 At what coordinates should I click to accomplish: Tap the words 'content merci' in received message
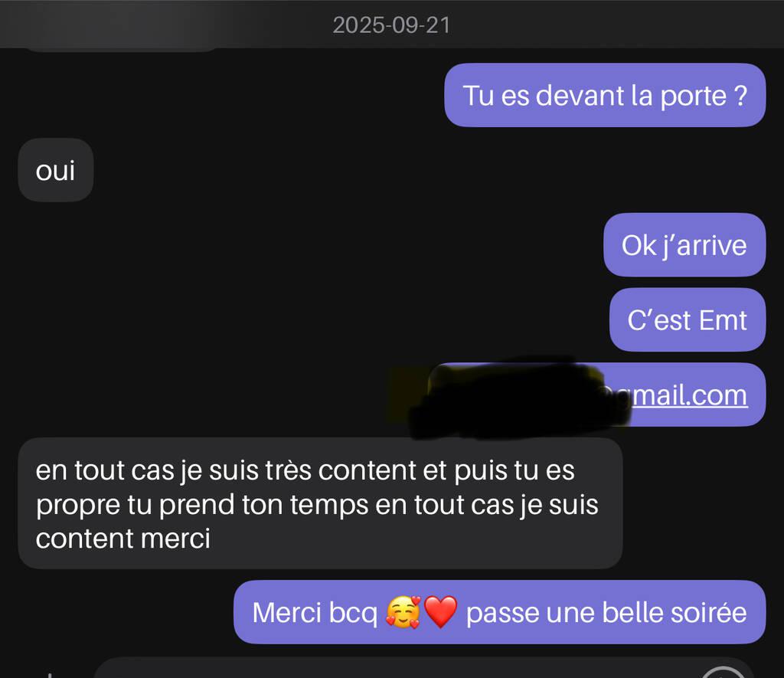(123, 539)
